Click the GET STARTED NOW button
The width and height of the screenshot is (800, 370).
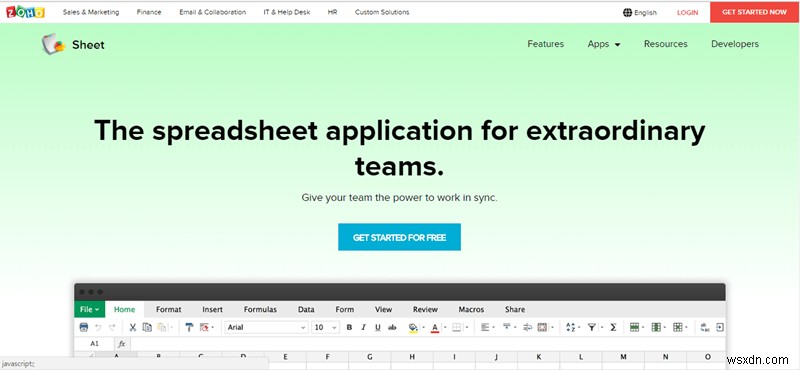click(x=755, y=12)
